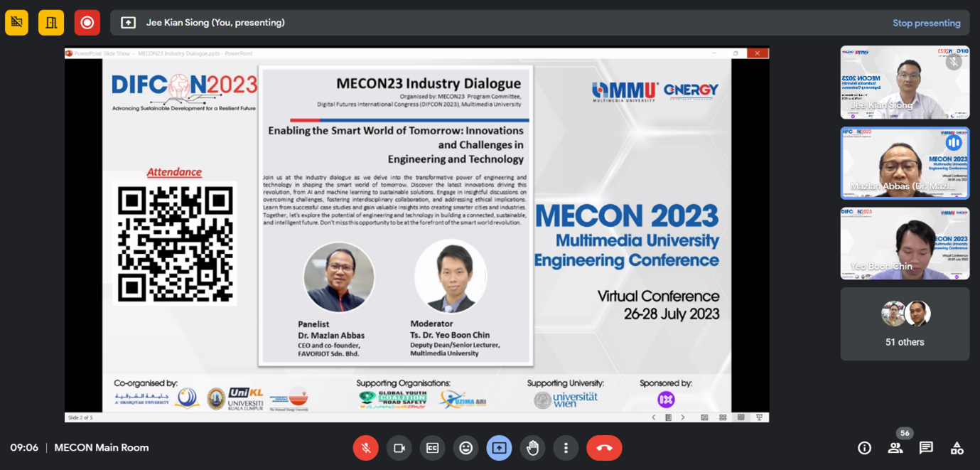Click the DIFCON2023 logo on the slide
Viewport: 980px width, 470px height.
click(184, 92)
